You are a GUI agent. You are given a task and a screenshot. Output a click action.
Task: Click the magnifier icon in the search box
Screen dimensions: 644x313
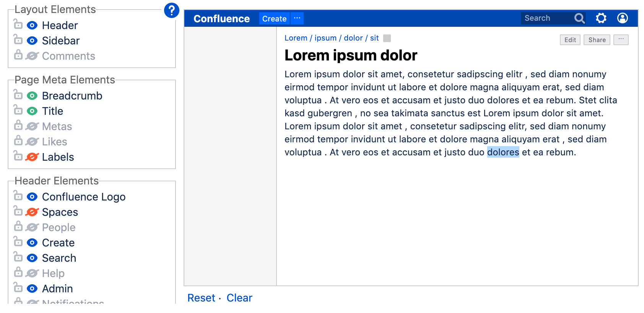(580, 18)
